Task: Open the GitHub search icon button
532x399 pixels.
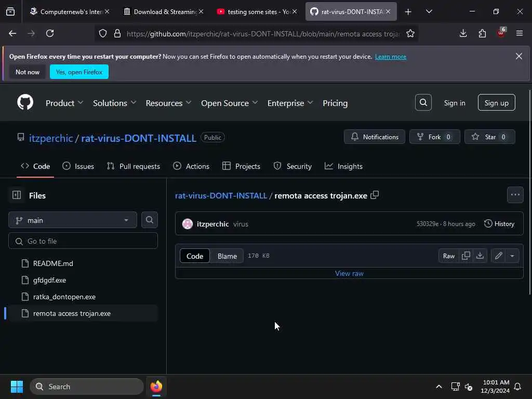Action: (423, 102)
